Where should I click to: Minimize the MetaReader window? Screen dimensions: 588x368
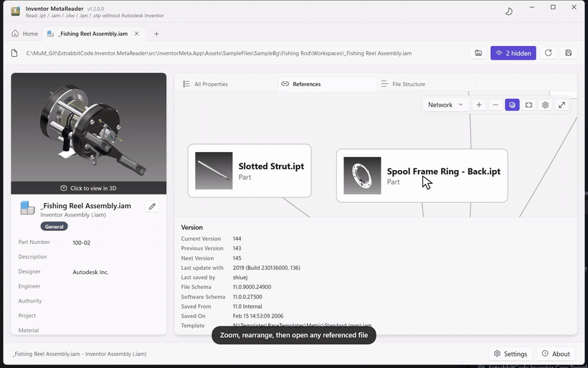coord(532,7)
